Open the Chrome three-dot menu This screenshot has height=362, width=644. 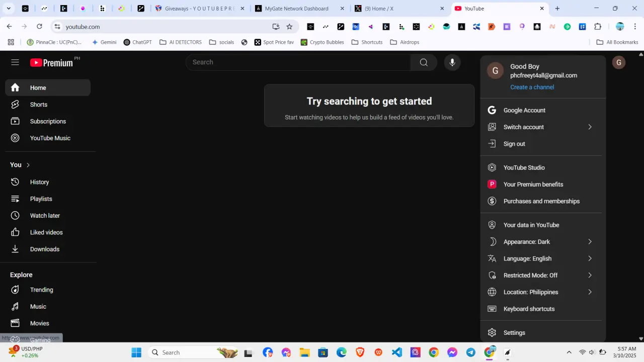[x=635, y=27]
